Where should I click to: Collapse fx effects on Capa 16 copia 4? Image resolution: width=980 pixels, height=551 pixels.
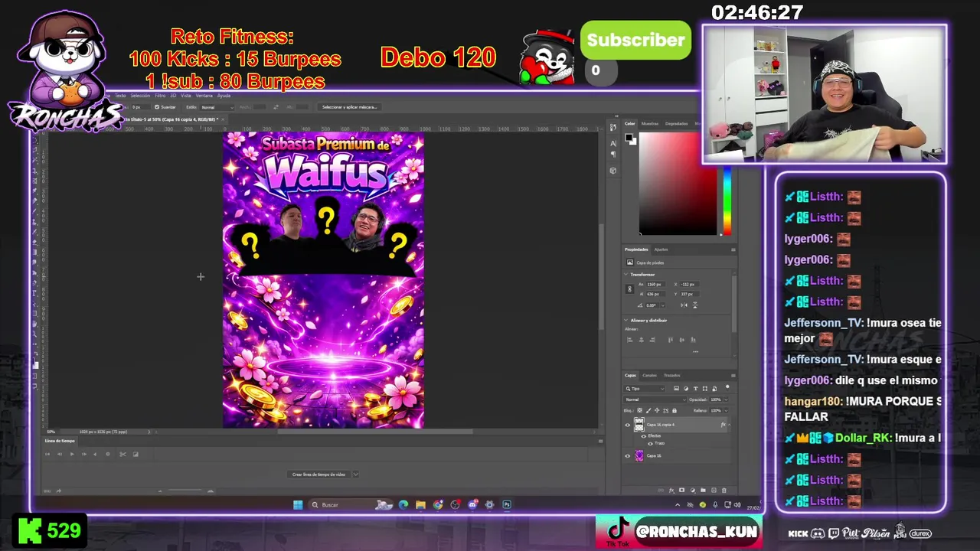tap(729, 425)
